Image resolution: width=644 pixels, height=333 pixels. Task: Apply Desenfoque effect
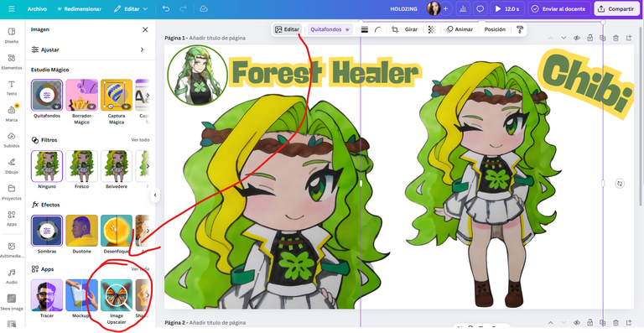[x=117, y=231]
